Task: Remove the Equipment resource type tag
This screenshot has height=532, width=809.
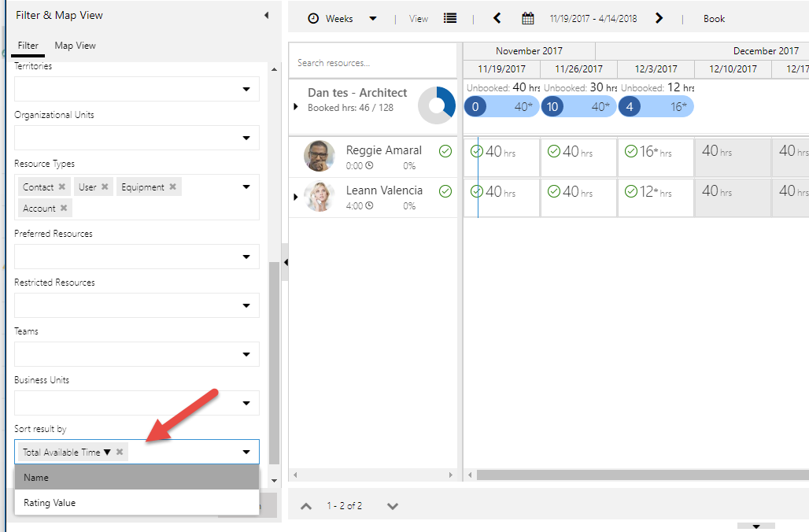Action: coord(172,187)
